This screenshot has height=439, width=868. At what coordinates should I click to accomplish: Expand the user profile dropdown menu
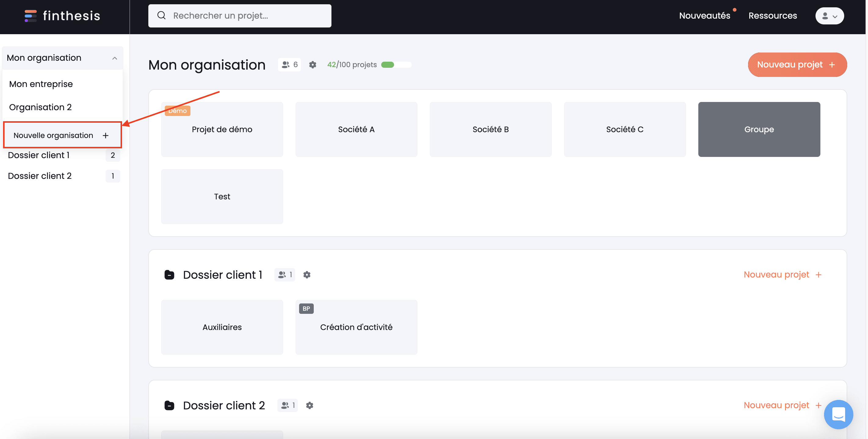830,15
